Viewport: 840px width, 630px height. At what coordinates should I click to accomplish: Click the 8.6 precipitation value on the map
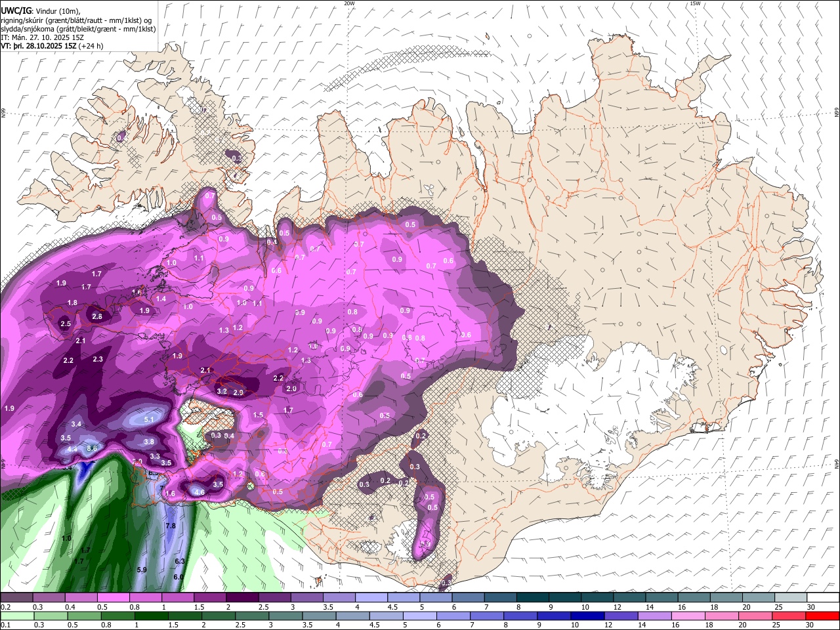[92, 448]
